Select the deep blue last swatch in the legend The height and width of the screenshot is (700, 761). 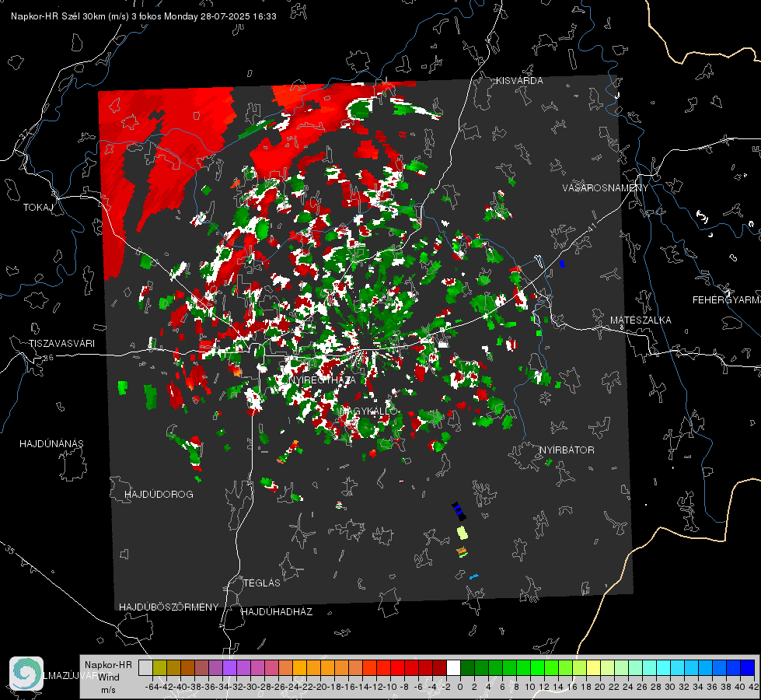click(x=748, y=667)
